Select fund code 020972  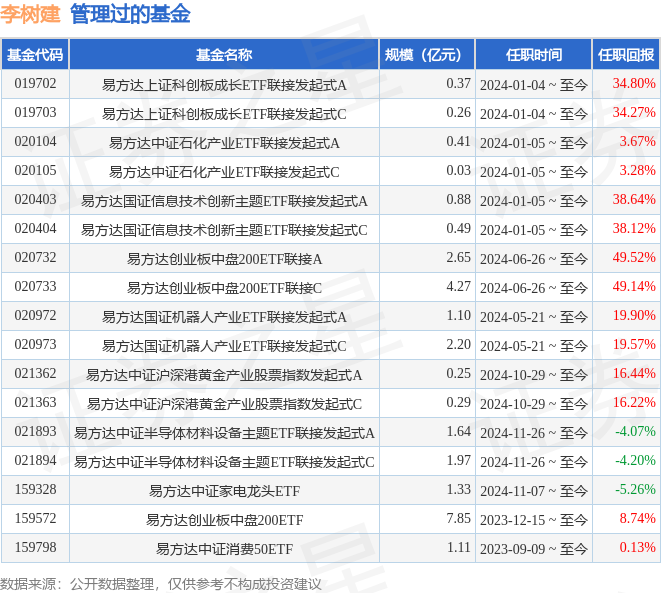pos(35,316)
